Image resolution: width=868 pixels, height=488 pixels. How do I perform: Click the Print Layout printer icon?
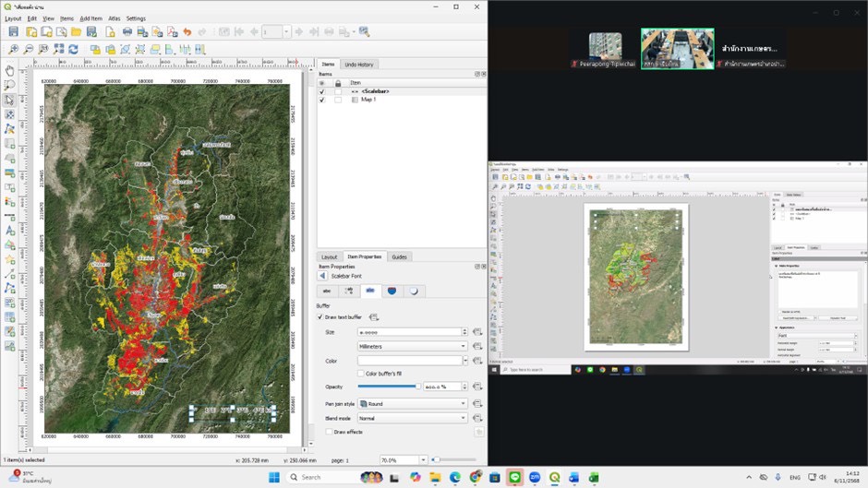127,32
